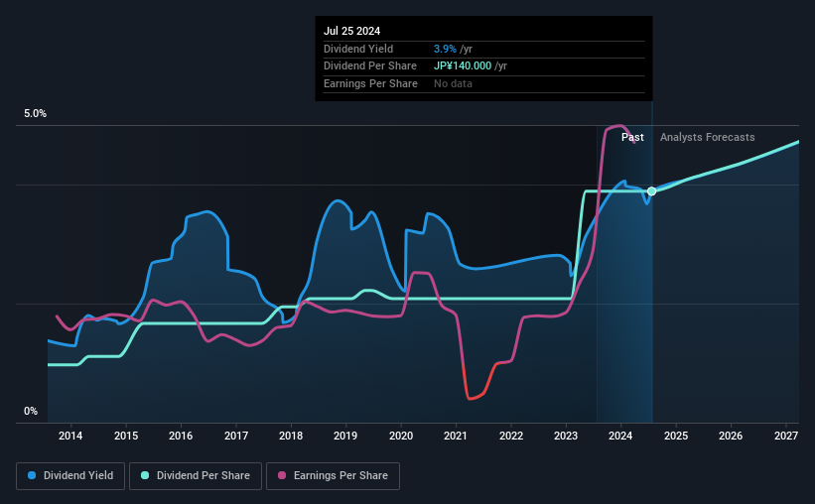Click the 3.9% dividend yield value

[x=445, y=49]
